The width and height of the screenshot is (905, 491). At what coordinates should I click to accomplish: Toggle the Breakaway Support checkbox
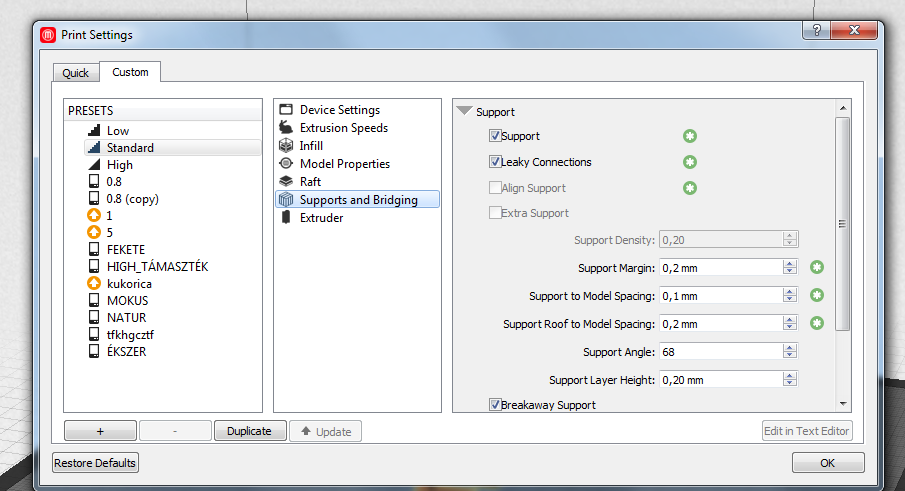tap(495, 405)
